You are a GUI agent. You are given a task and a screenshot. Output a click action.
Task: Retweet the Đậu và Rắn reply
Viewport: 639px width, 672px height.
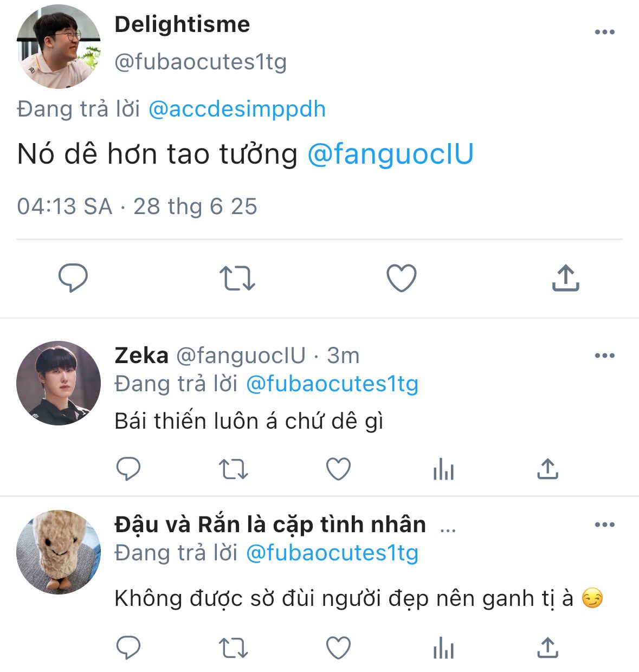pyautogui.click(x=233, y=648)
